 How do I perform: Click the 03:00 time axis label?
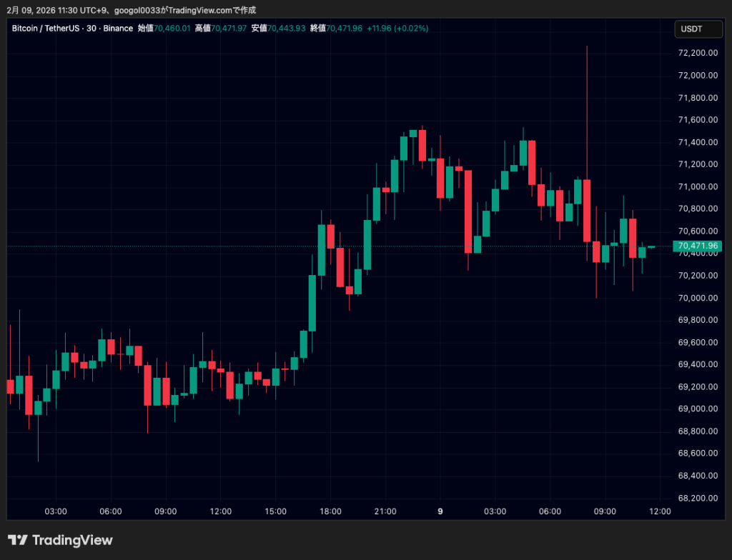56,511
